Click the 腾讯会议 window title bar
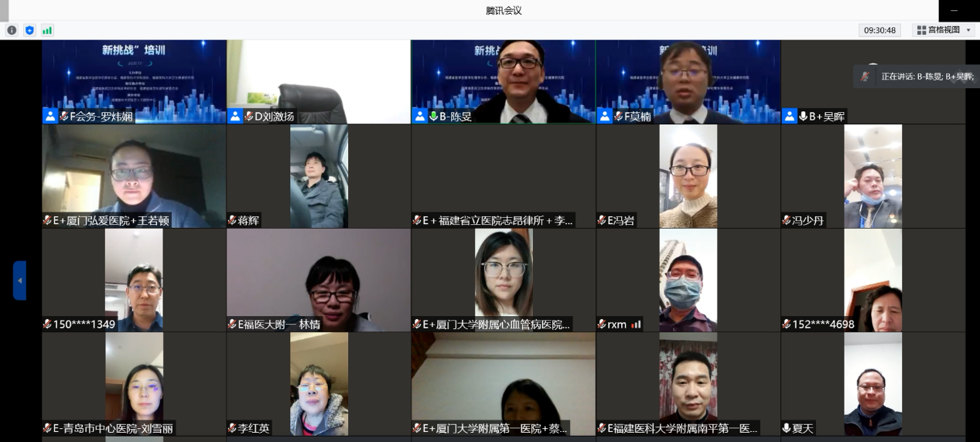Viewport: 980px width, 442px height. coord(504,10)
